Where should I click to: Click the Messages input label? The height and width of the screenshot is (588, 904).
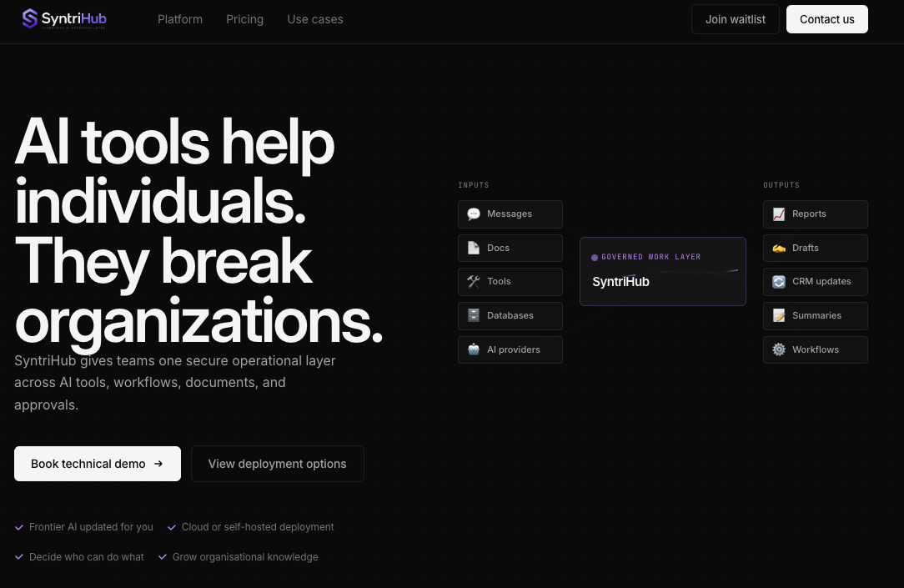(510, 214)
